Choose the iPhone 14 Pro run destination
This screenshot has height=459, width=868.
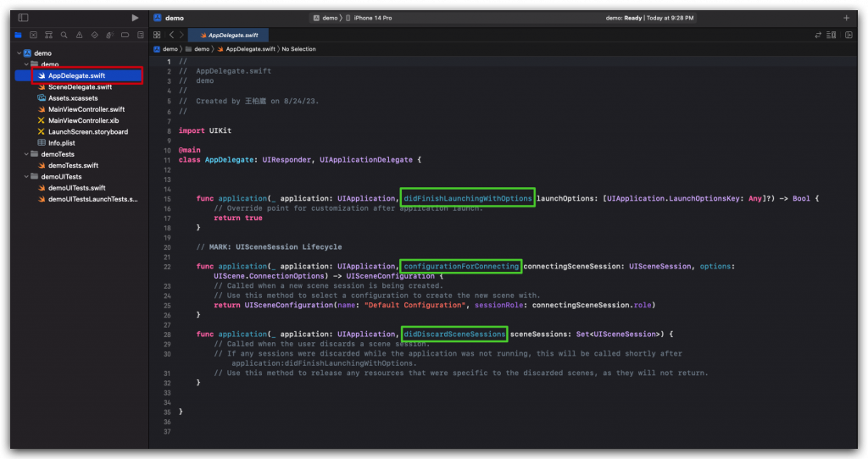tap(369, 18)
